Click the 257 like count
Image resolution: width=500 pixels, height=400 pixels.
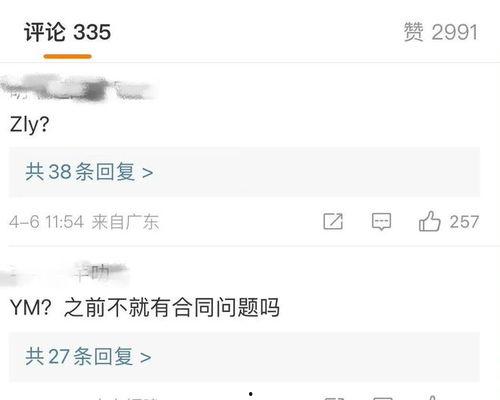point(464,222)
